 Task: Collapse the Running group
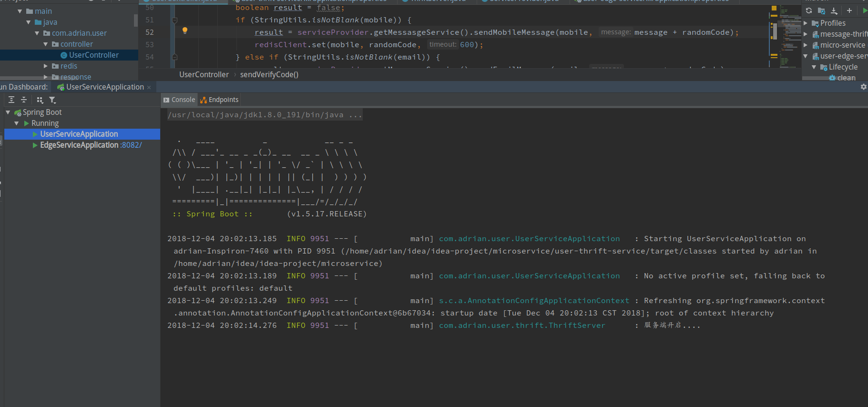17,123
